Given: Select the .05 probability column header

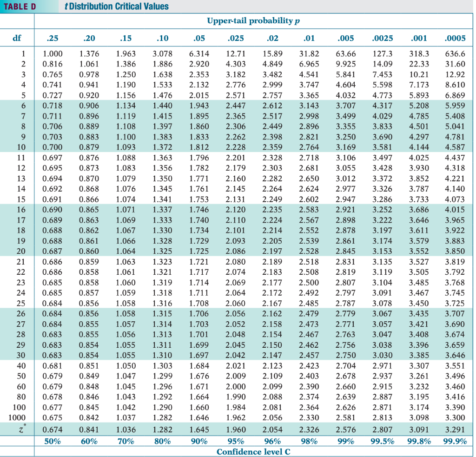Looking at the screenshot, I should 199,38.
